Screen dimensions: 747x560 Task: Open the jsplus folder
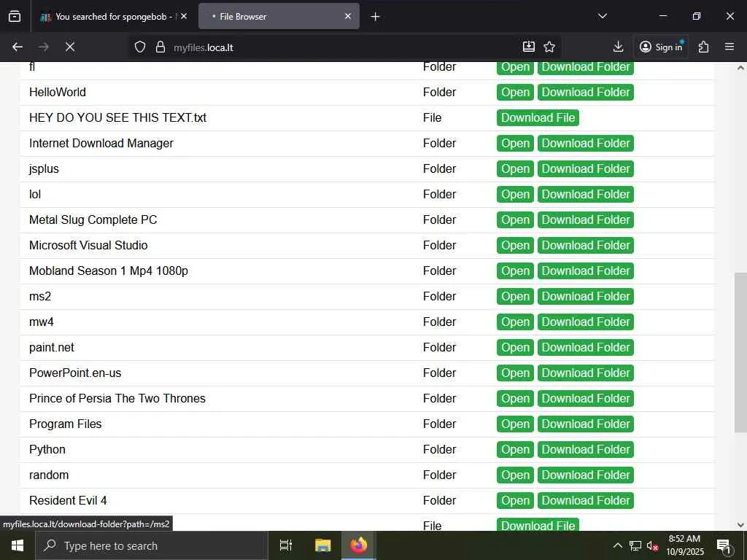pos(515,169)
